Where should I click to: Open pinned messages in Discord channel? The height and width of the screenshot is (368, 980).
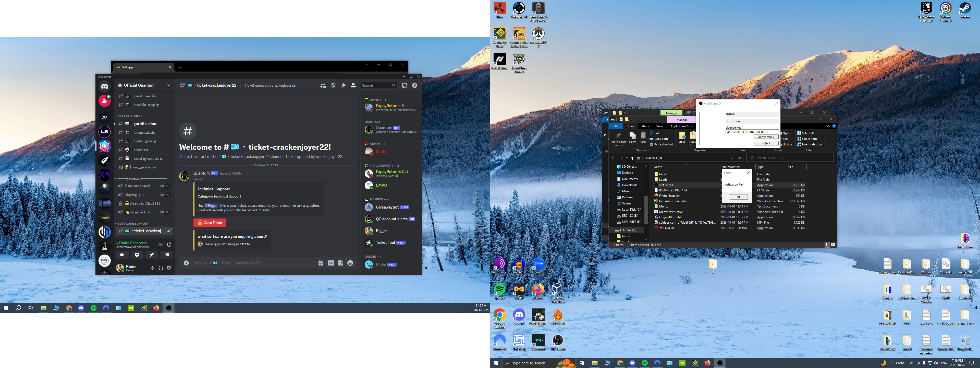[343, 85]
